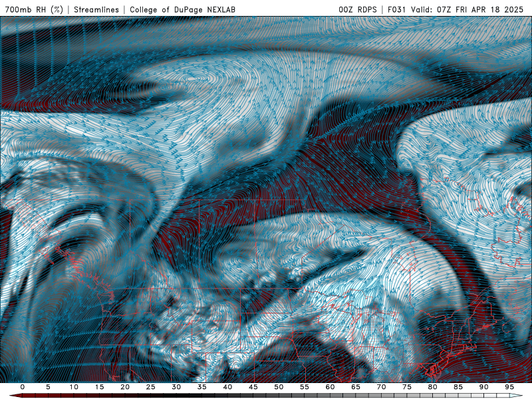Click the '90' value on the color scale
Viewport: 532px width, 399px height.
pyautogui.click(x=484, y=387)
